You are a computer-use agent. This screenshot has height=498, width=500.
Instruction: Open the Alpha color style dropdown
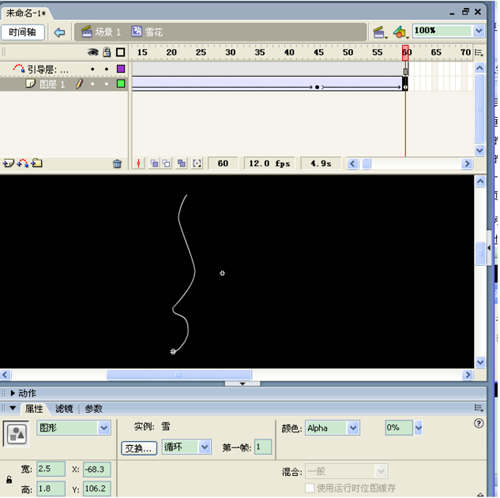pyautogui.click(x=353, y=428)
